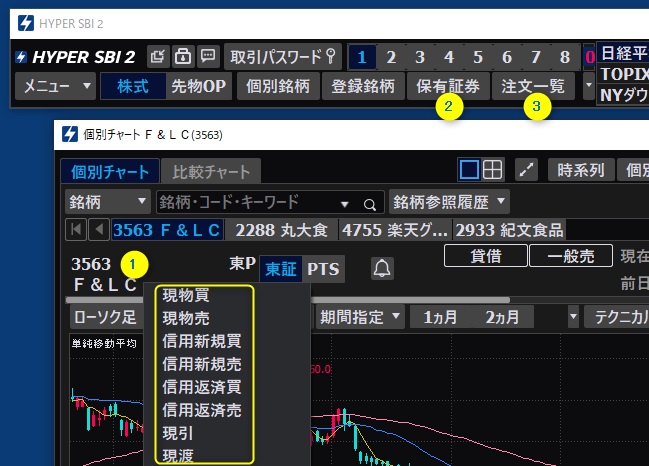The image size is (649, 466).
Task: Open 期間指定 dropdown
Action: 360,317
